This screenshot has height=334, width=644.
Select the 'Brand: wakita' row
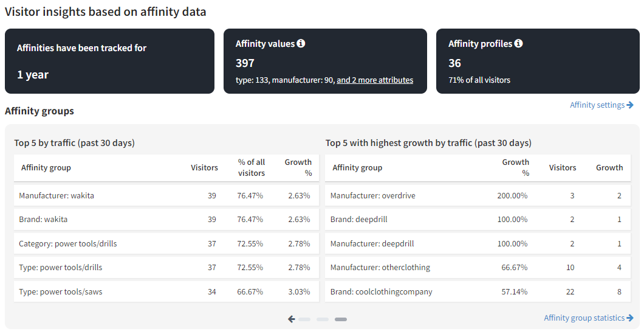pyautogui.click(x=166, y=220)
